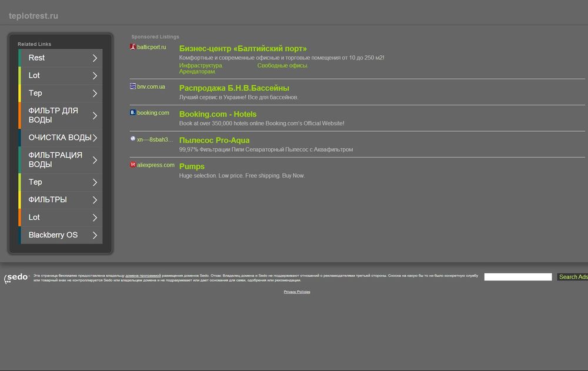Click the Privacy Policies link

coord(297,292)
